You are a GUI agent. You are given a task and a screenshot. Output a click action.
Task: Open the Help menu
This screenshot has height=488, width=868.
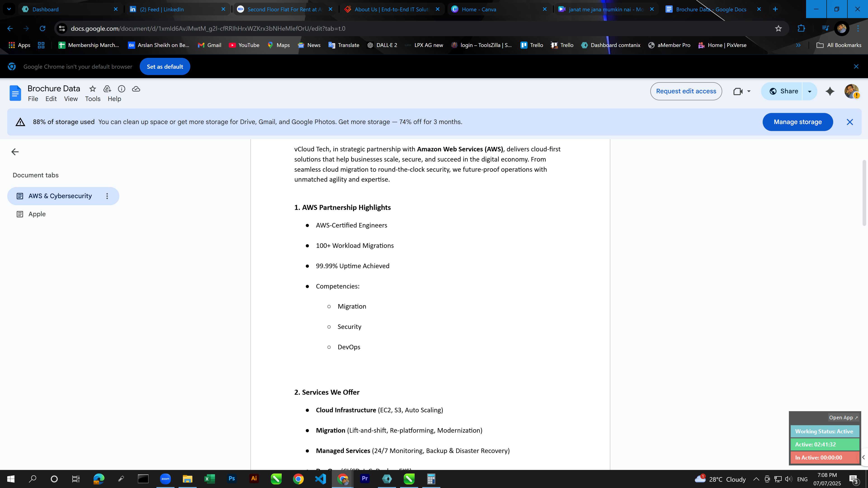pos(114,99)
